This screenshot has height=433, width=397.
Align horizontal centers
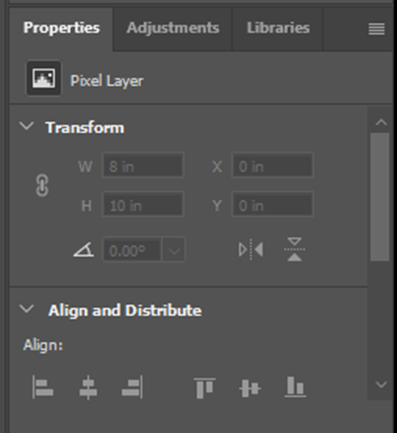[88, 387]
